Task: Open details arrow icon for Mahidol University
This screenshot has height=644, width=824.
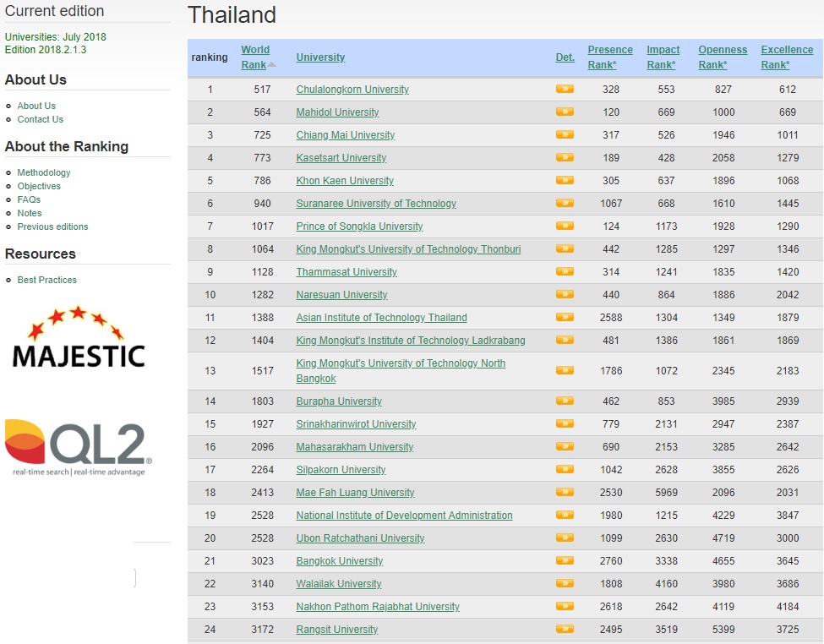Action: tap(565, 112)
